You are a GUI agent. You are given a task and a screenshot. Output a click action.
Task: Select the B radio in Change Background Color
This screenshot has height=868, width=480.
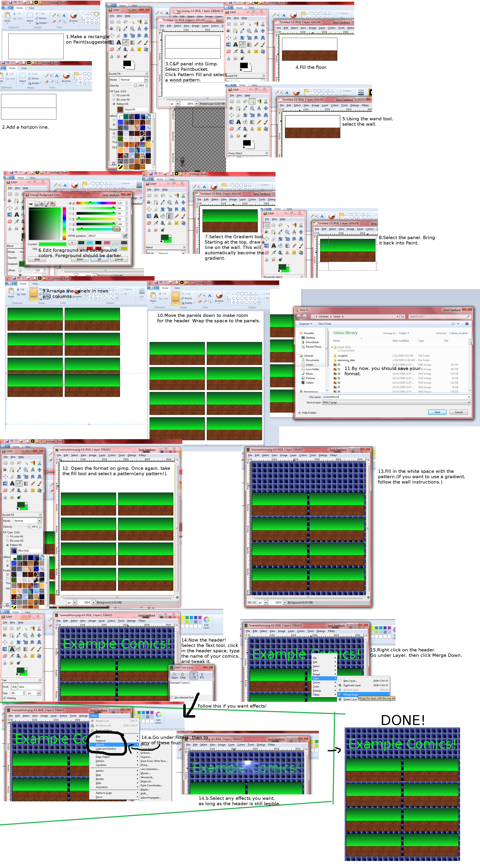point(70,229)
